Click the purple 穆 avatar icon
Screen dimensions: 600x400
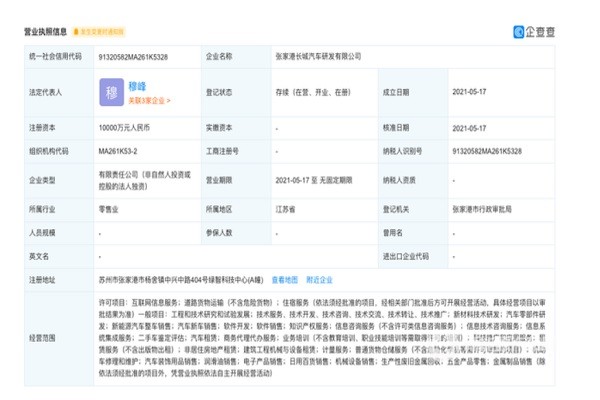[x=111, y=92]
